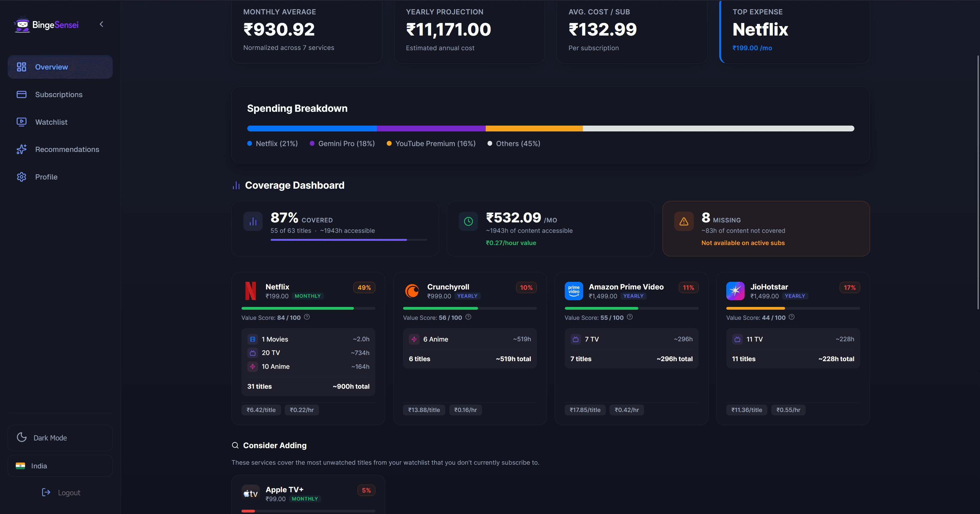Image resolution: width=980 pixels, height=514 pixels.
Task: Select the Others (45%) legend entry
Action: (514, 144)
